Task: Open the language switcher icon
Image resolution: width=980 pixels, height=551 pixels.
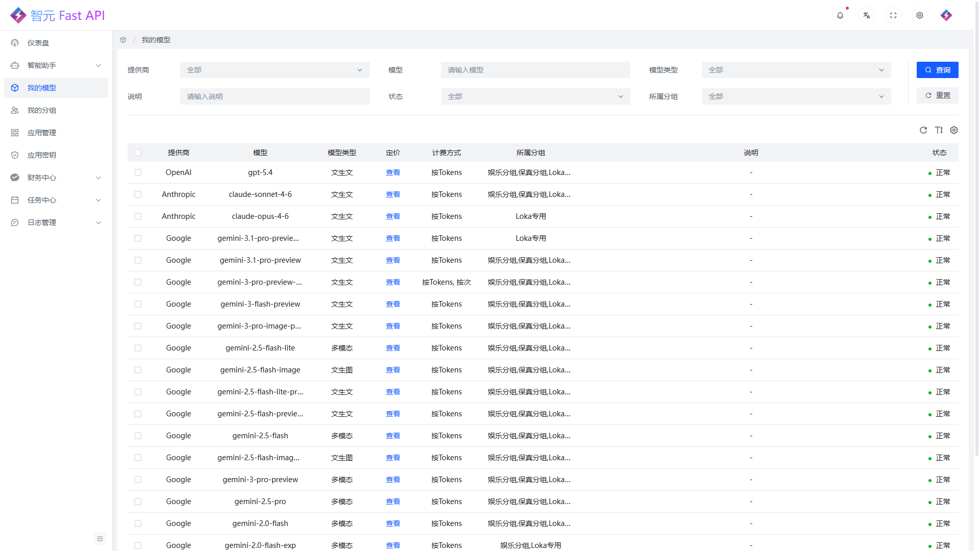Action: (866, 15)
